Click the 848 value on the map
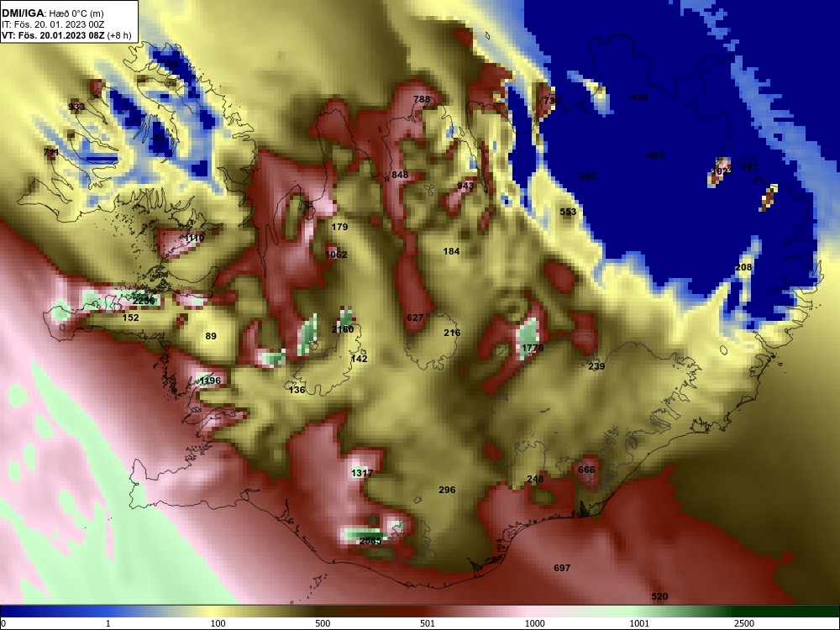The image size is (840, 630). tap(400, 175)
